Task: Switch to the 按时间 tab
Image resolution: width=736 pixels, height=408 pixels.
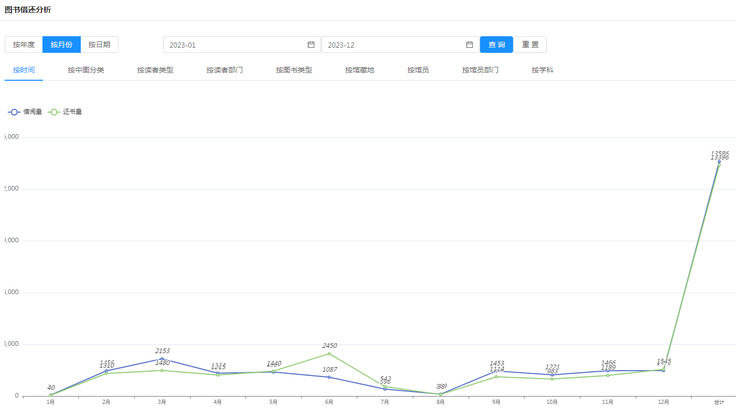Action: pos(23,70)
